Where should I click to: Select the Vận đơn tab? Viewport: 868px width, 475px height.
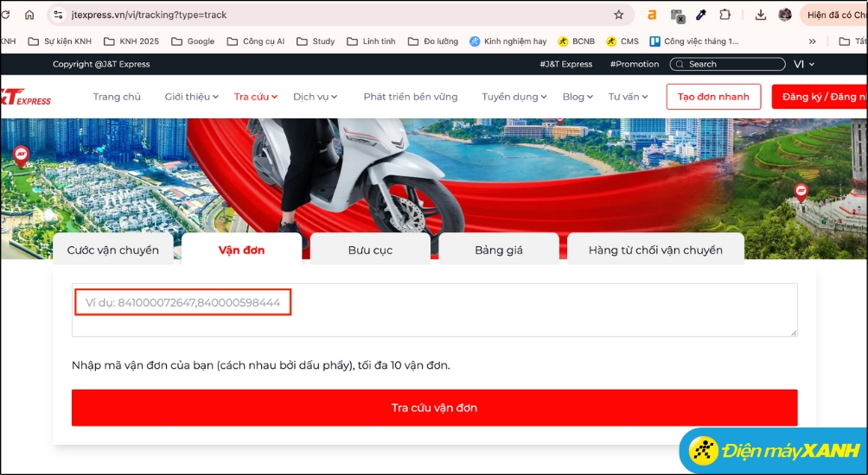click(x=241, y=250)
